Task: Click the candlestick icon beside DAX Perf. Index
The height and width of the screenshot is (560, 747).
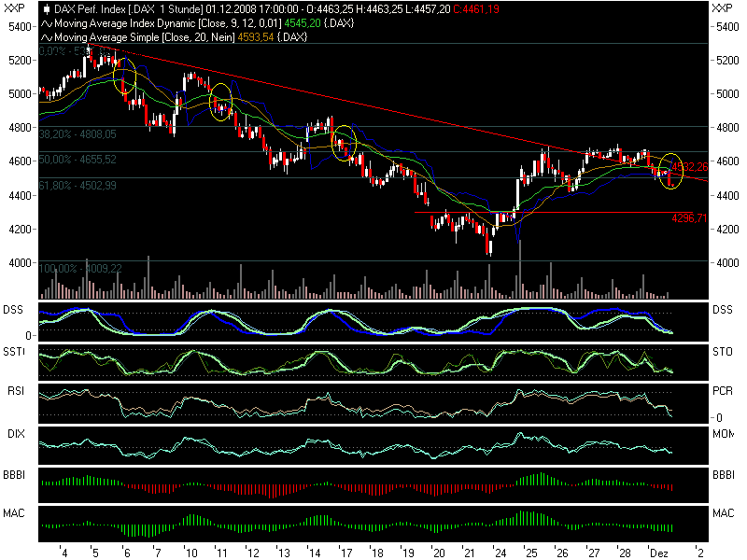Action: [47, 8]
